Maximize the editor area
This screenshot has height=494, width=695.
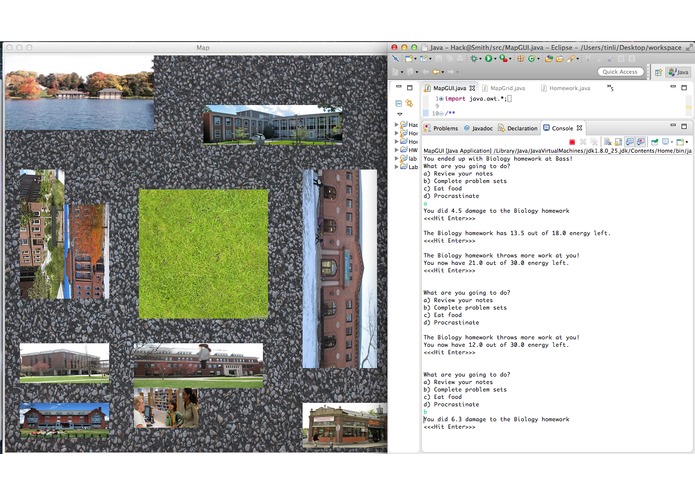pos(684,88)
